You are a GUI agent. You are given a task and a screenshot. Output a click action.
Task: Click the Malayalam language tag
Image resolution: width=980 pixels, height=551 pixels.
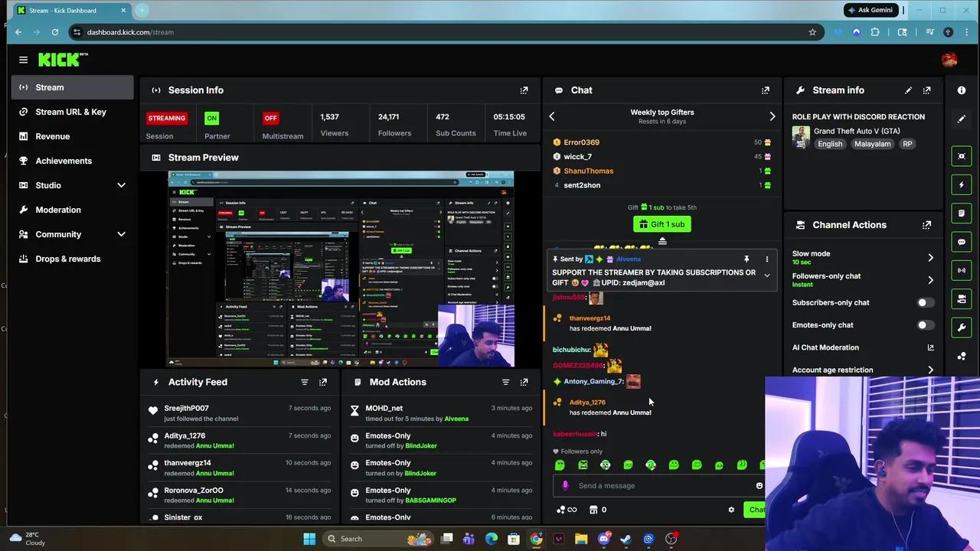pyautogui.click(x=872, y=144)
